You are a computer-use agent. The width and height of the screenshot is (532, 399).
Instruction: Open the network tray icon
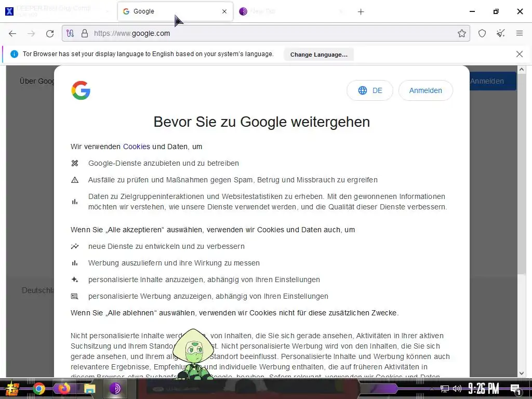[x=445, y=389]
